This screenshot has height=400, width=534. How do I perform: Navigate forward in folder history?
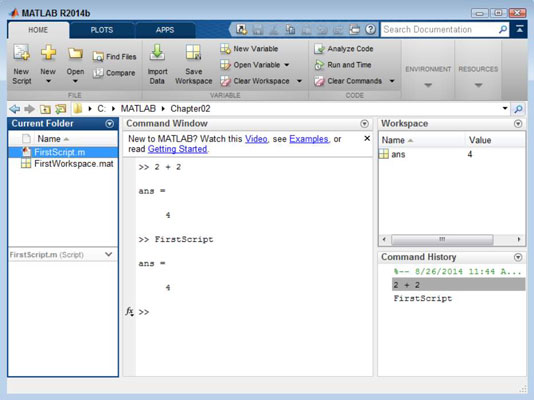30,109
